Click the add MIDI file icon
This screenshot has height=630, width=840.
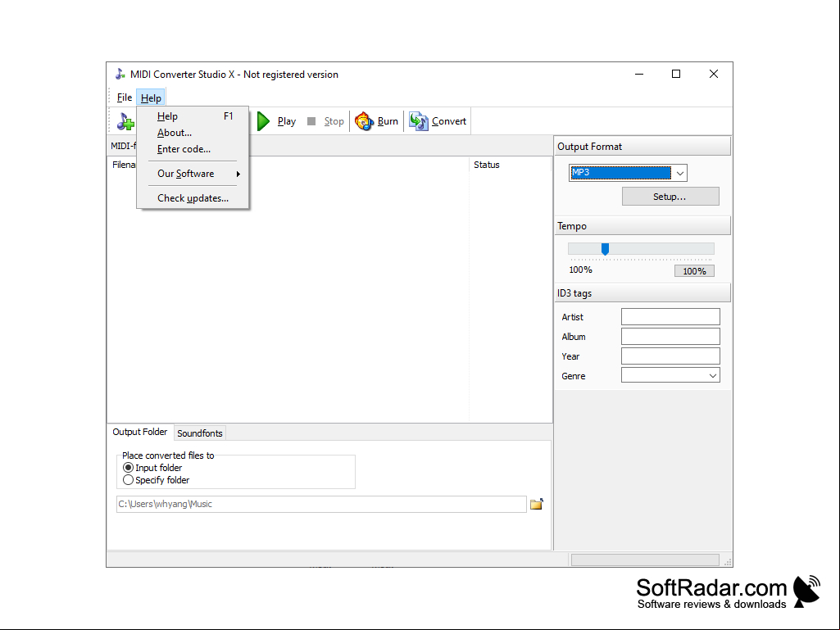pyautogui.click(x=125, y=121)
